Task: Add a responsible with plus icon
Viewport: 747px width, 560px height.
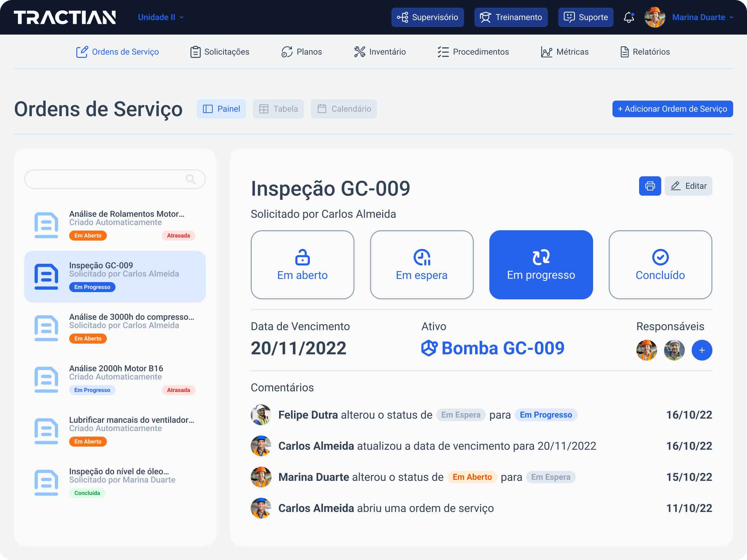Action: tap(702, 350)
